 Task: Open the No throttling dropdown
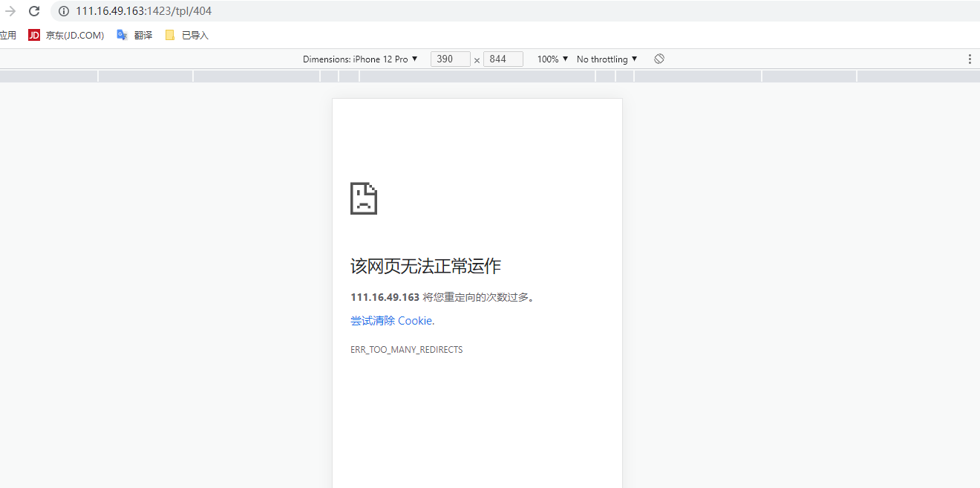607,59
